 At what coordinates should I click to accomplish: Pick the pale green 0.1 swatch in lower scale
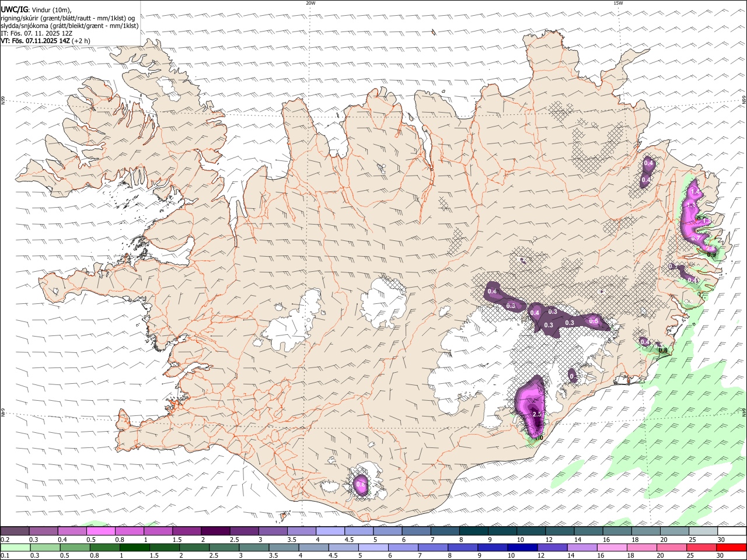point(15,547)
